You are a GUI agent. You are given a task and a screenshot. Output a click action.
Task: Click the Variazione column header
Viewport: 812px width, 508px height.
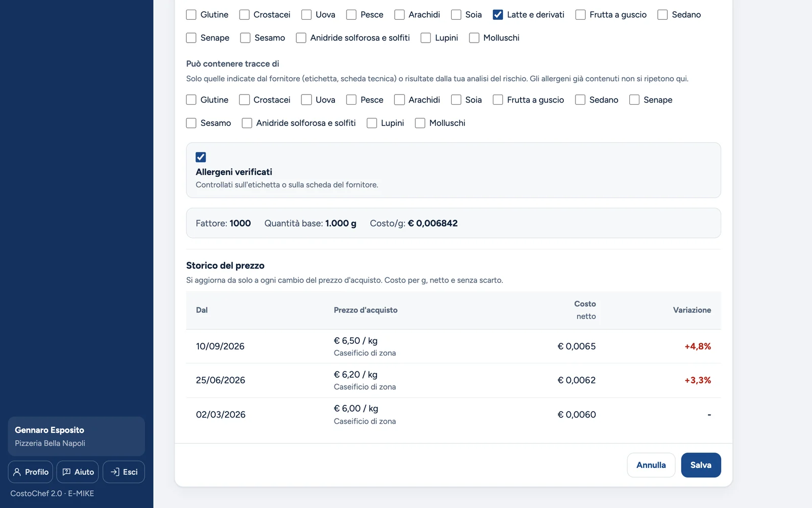692,310
